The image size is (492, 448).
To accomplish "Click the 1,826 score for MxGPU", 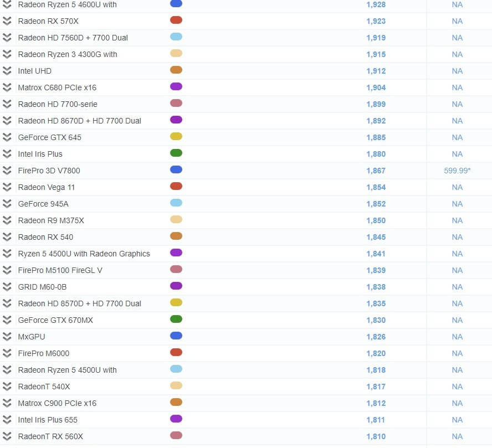I will click(376, 337).
